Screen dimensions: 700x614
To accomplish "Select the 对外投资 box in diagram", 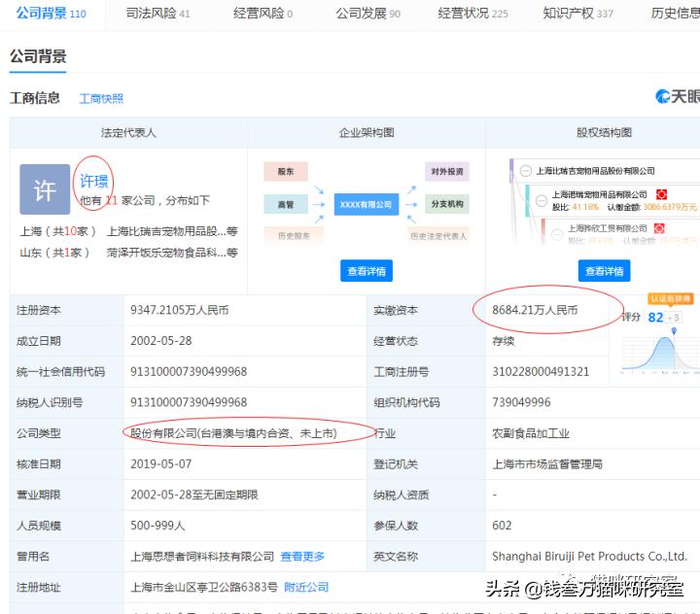I will 447,171.
